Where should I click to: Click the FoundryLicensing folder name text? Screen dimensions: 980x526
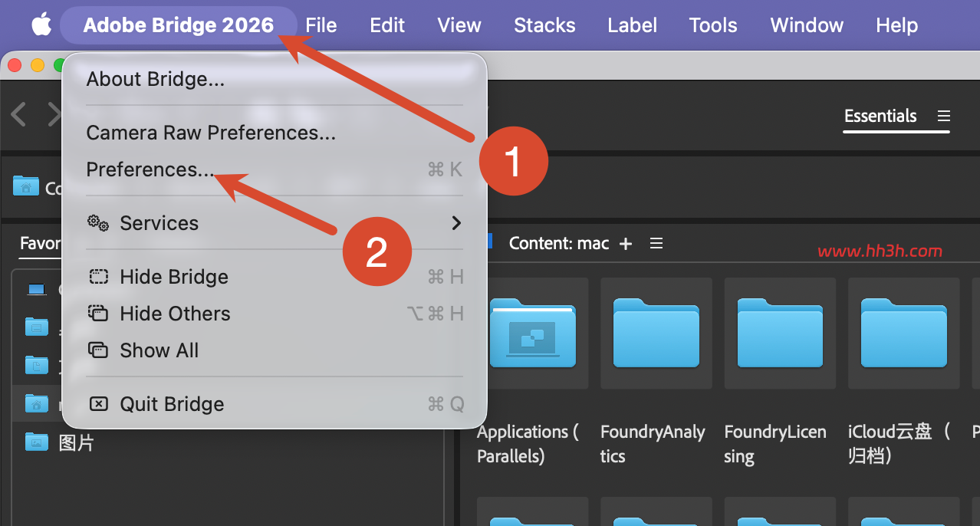pyautogui.click(x=775, y=444)
